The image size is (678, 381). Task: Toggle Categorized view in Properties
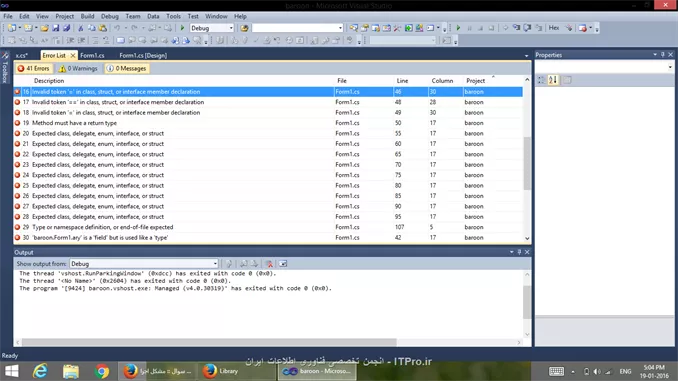coord(541,80)
